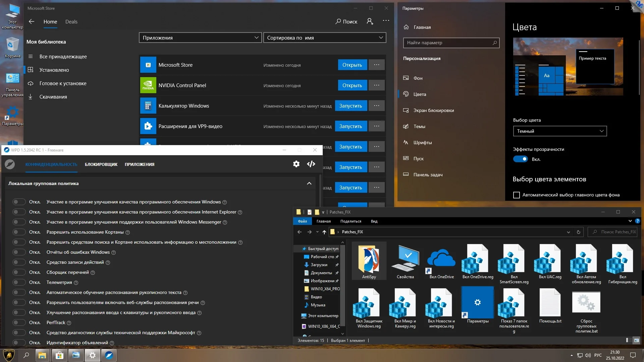Click the Store account person icon
This screenshot has height=362, width=644.
(x=370, y=21)
